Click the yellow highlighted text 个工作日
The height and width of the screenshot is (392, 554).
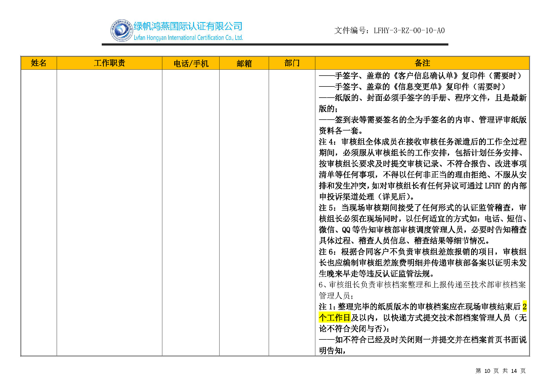[334, 317]
